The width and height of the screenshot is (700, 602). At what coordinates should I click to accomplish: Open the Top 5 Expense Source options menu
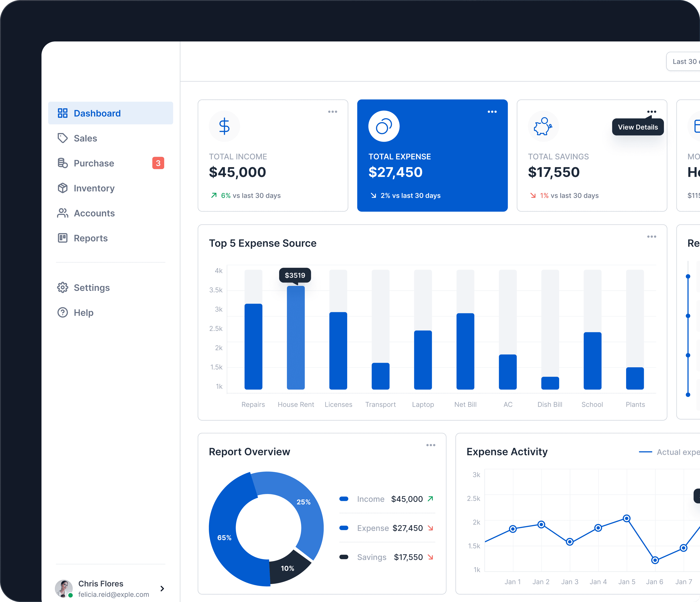point(652,237)
